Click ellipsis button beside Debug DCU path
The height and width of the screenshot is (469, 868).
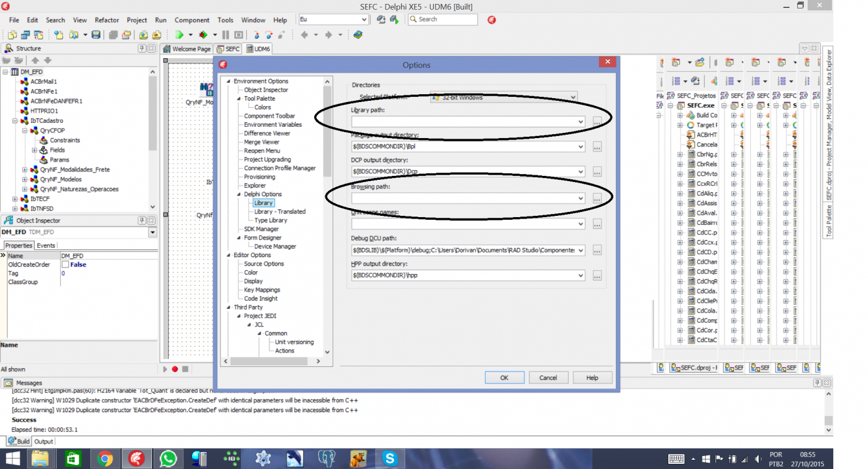point(597,250)
